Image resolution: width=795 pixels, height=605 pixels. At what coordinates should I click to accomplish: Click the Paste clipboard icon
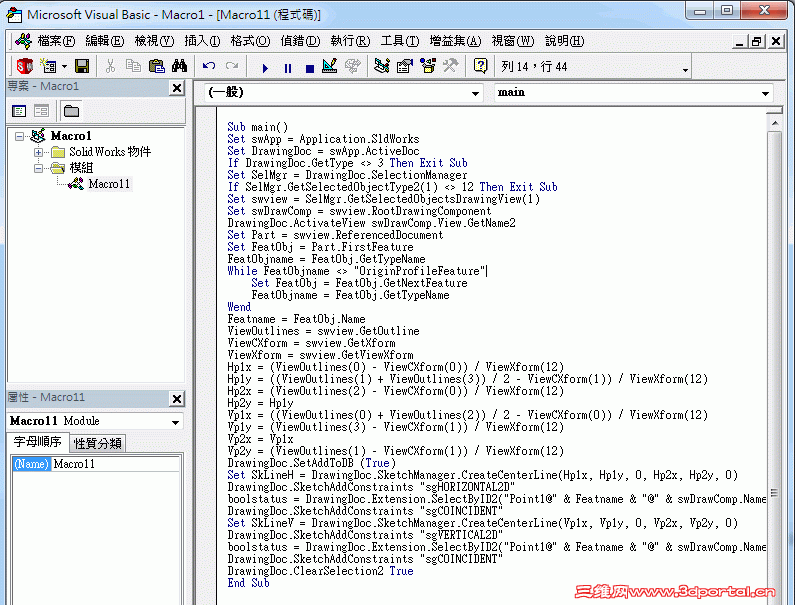pos(157,66)
